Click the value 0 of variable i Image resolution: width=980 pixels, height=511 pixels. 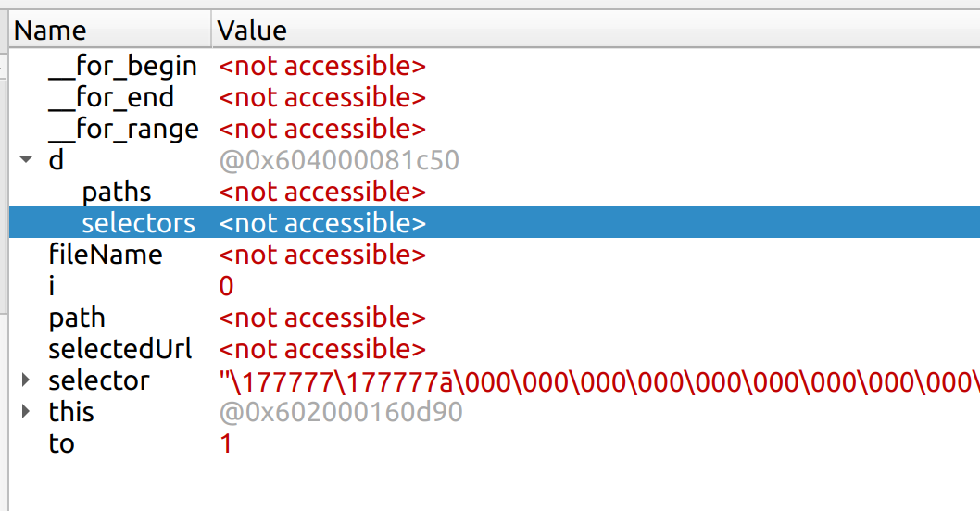tap(227, 286)
